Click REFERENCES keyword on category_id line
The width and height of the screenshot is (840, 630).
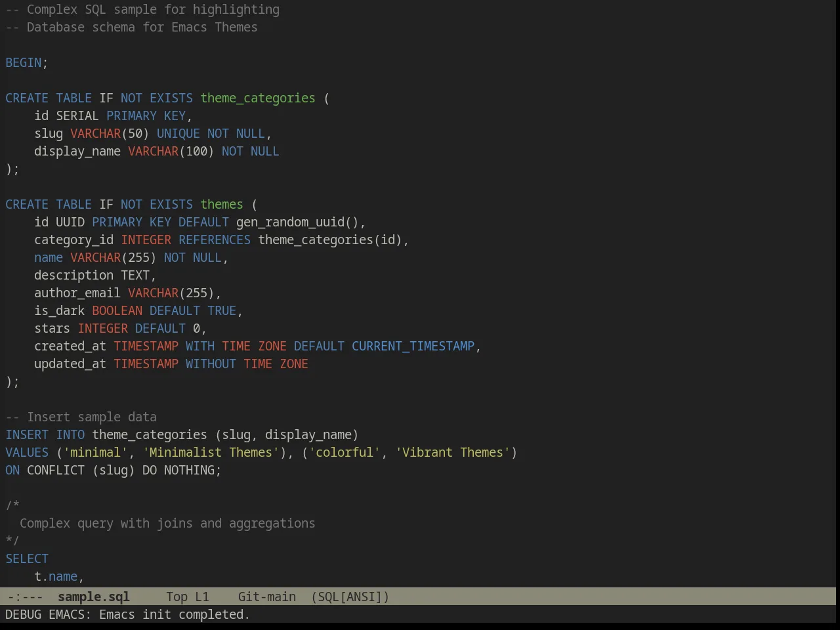pyautogui.click(x=215, y=240)
